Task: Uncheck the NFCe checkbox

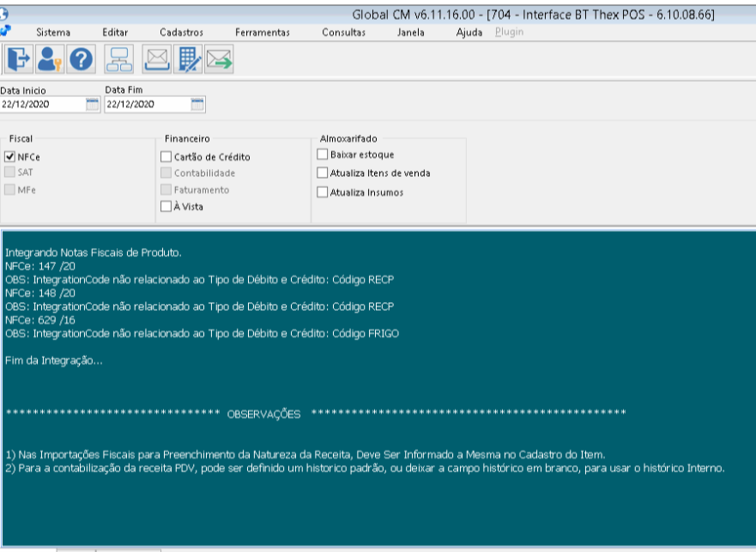Action: (x=9, y=156)
